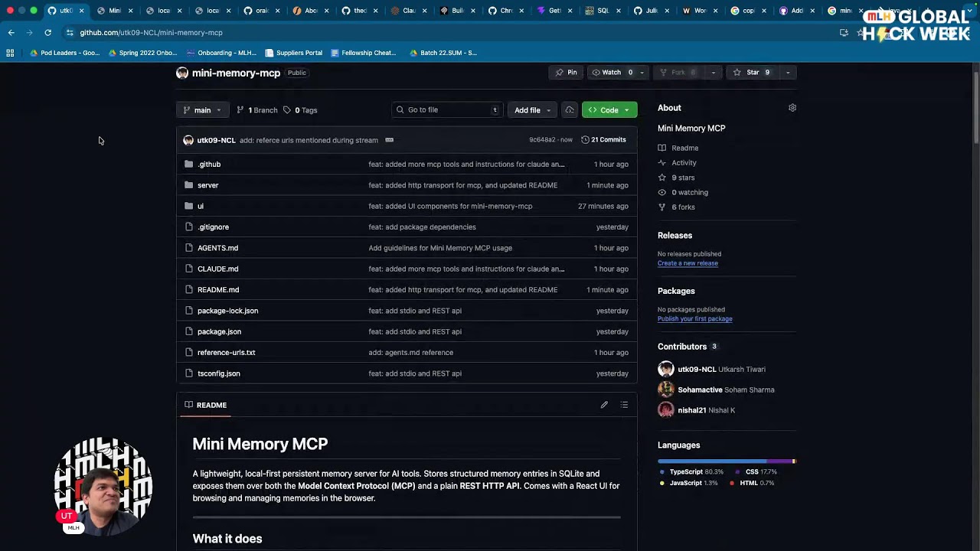Go back with browser back arrow

pyautogui.click(x=11, y=33)
